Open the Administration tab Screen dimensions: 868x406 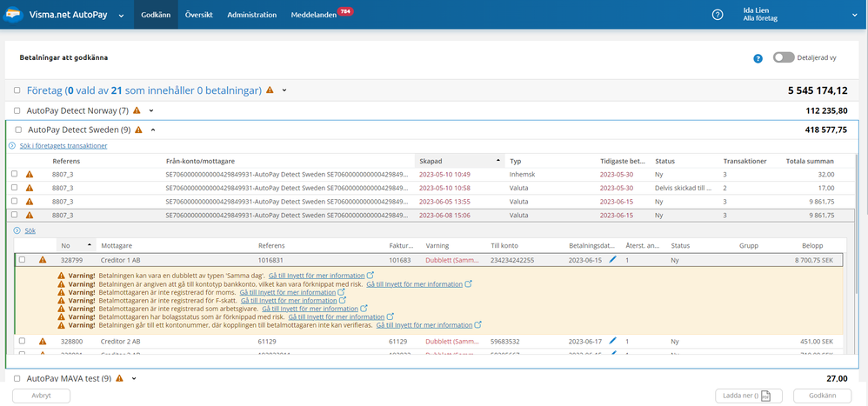point(252,15)
